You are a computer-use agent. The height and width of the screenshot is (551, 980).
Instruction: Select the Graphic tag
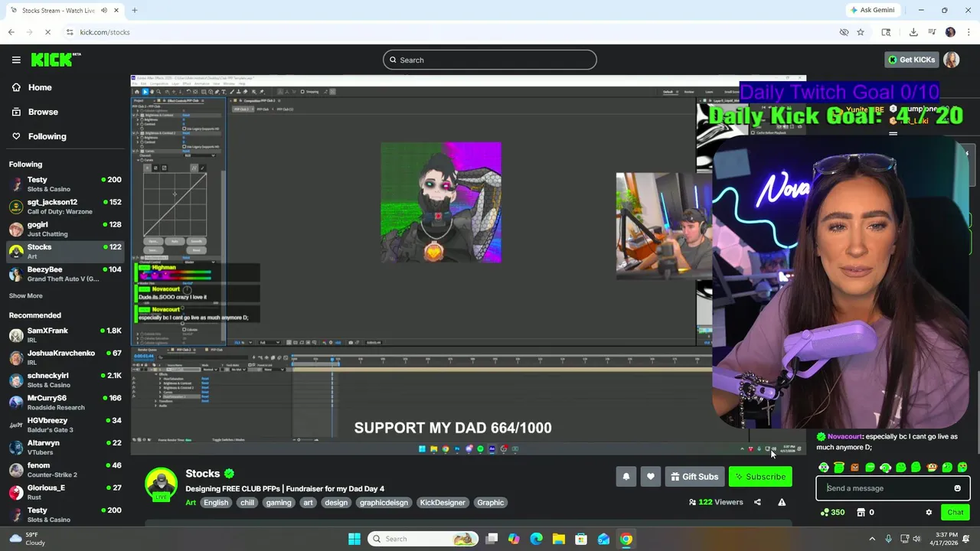pyautogui.click(x=491, y=503)
